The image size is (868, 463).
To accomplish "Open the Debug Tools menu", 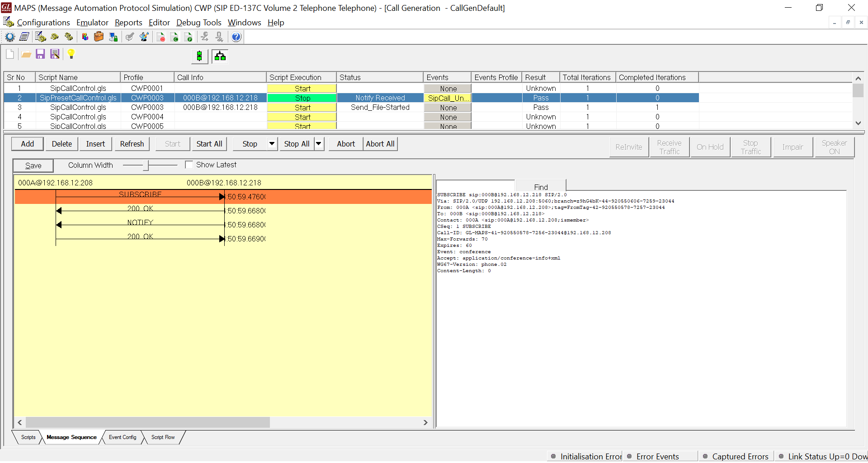I will pyautogui.click(x=199, y=23).
